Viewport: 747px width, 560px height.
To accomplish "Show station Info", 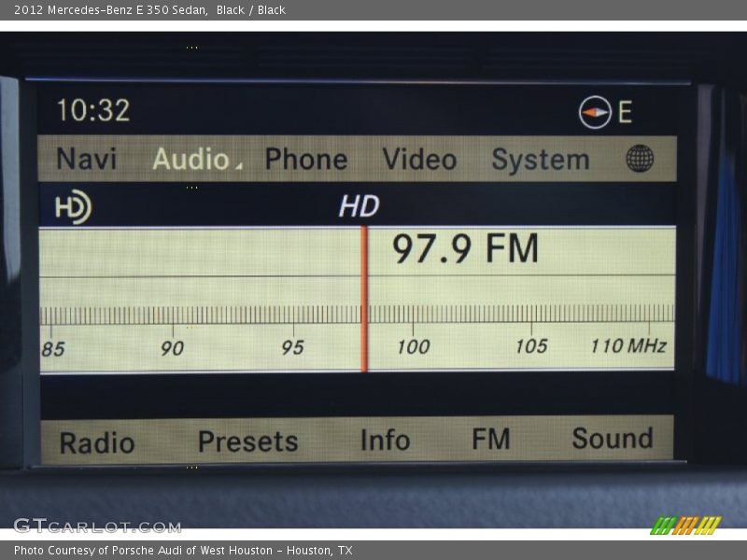I will click(x=385, y=440).
